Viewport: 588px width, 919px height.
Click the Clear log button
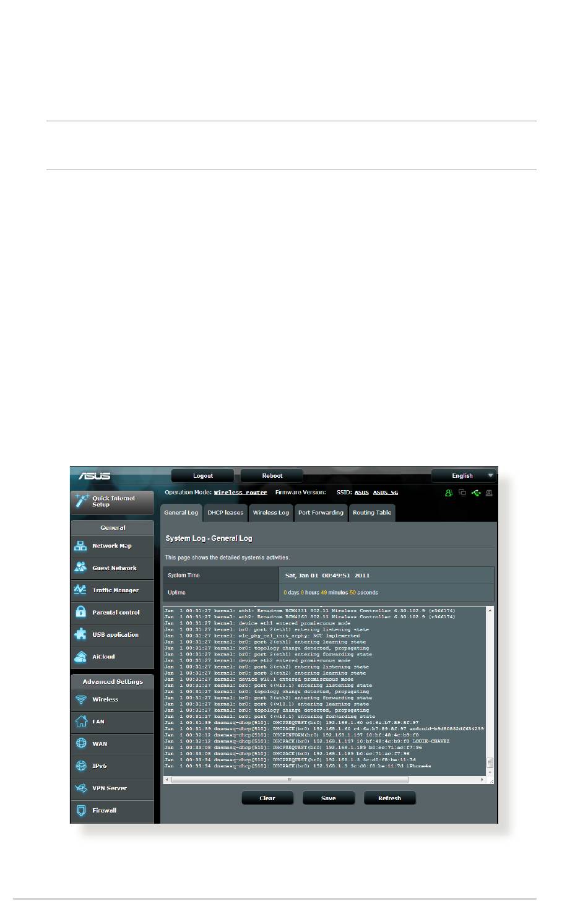[x=267, y=798]
